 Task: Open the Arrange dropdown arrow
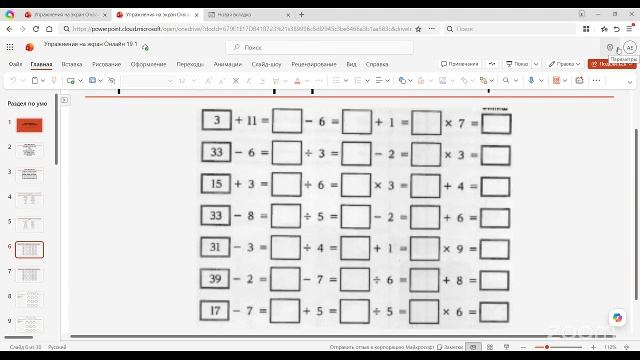[x=492, y=80]
